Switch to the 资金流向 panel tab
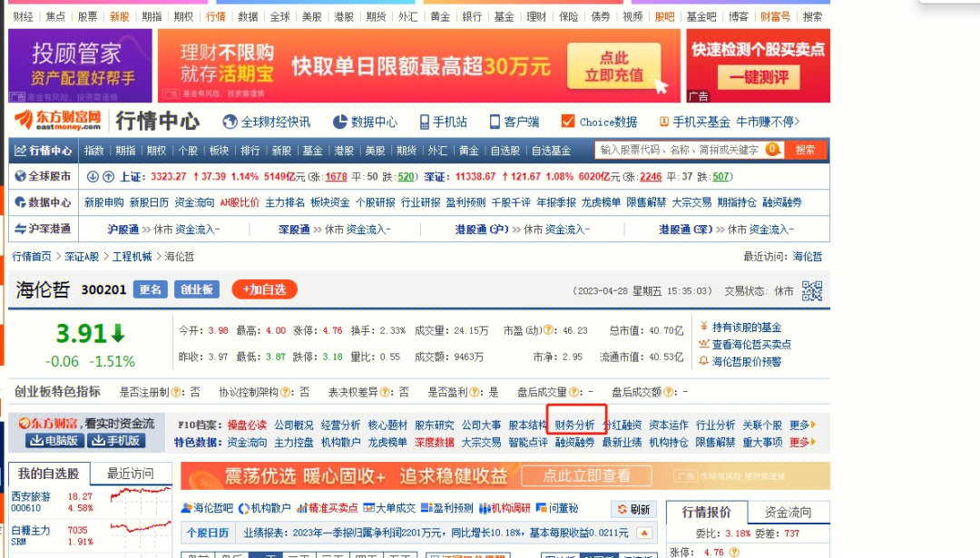The image size is (980, 558). [x=789, y=512]
